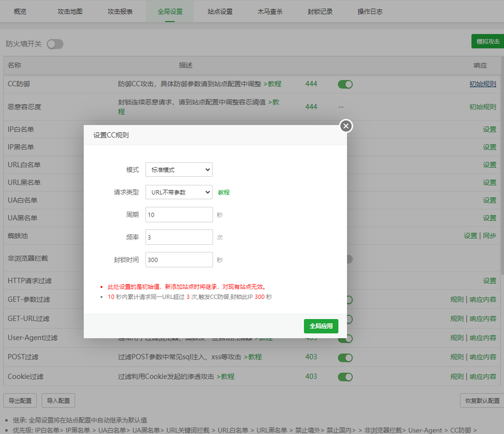The image size is (504, 434).
Task: Close the 设置CC规则 dialog
Action: coord(346,126)
